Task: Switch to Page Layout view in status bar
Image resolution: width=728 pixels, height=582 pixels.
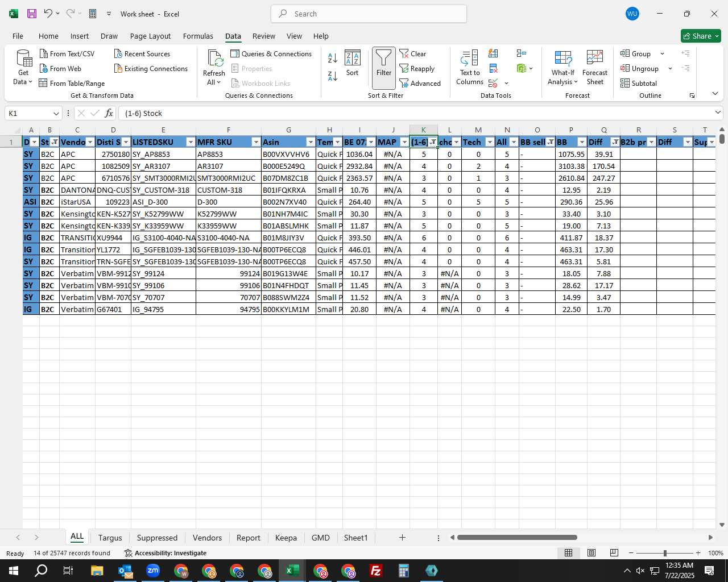Action: coord(591,553)
